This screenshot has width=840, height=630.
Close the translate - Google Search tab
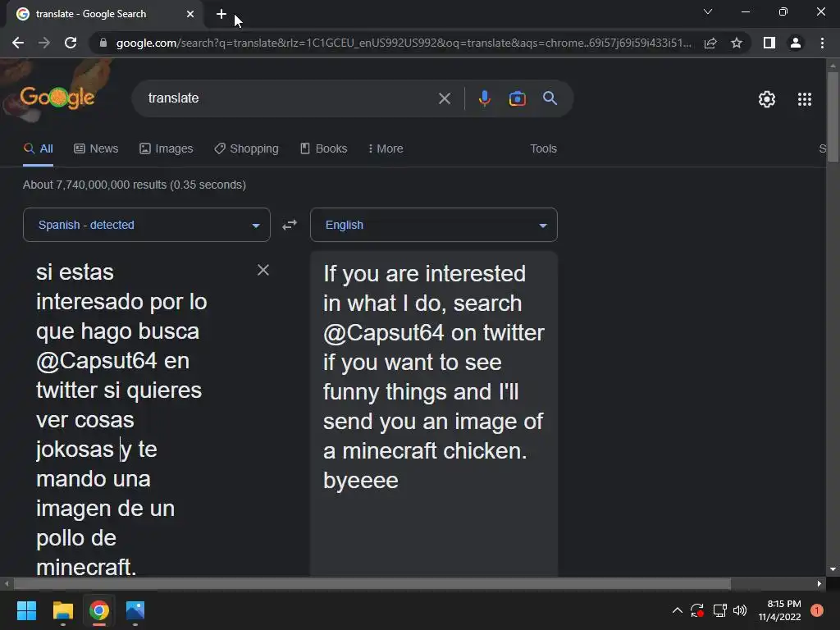click(190, 14)
